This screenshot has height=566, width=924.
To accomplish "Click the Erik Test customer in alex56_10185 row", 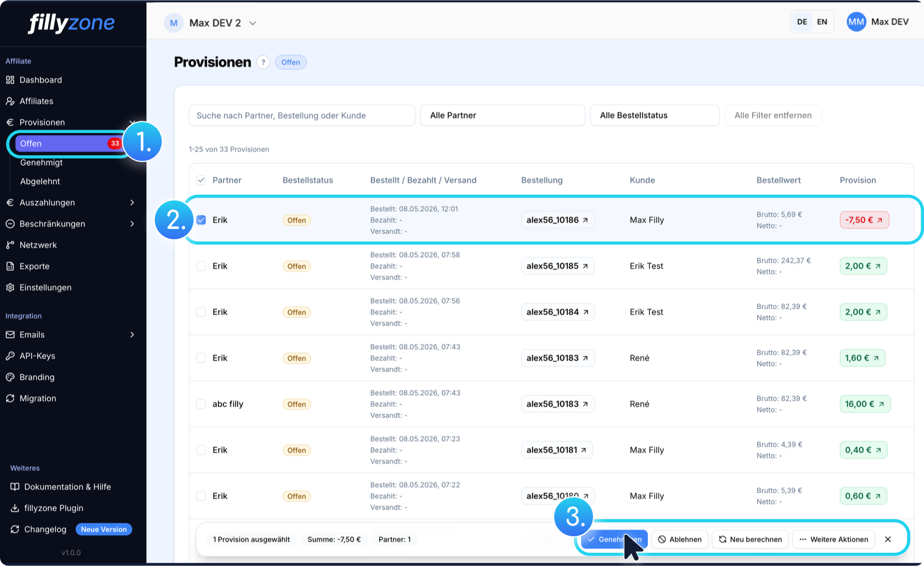I will click(x=646, y=266).
